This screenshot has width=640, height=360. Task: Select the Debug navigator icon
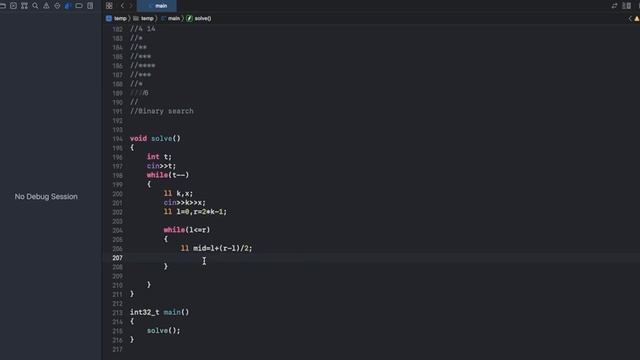pos(68,6)
